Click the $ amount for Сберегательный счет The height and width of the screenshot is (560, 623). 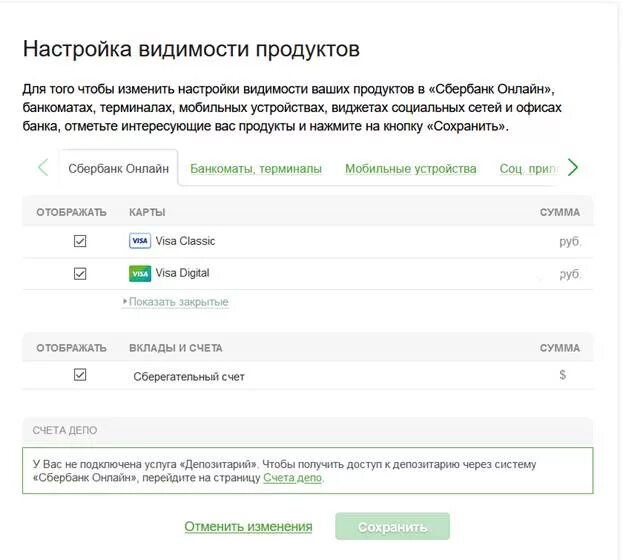click(563, 374)
